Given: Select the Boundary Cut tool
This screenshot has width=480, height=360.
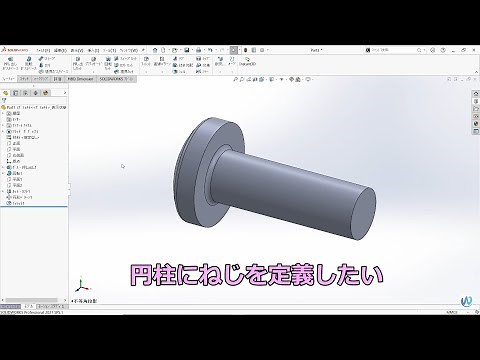Looking at the screenshot, I should click(x=124, y=71).
